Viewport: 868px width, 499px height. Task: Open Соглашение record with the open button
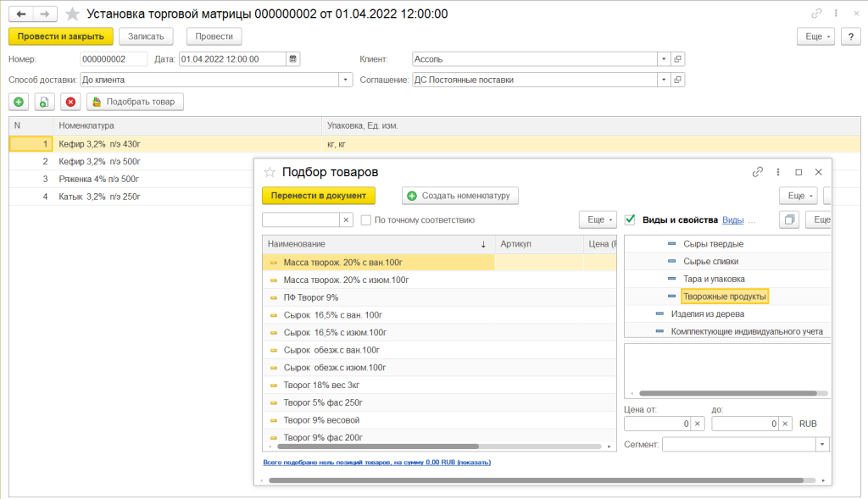[x=677, y=80]
